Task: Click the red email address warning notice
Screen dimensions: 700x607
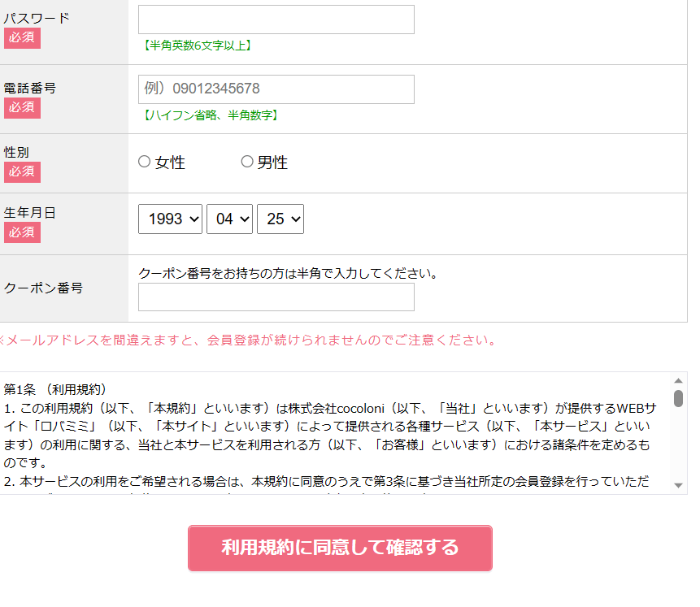Action: point(247,340)
